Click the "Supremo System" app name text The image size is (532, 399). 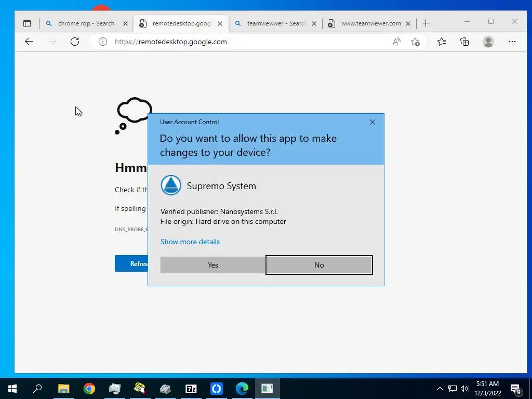tap(221, 186)
